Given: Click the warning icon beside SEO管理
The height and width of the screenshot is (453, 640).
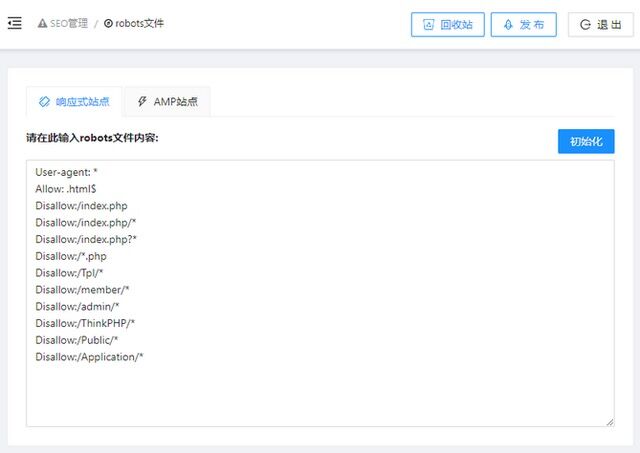Looking at the screenshot, I should [x=42, y=24].
